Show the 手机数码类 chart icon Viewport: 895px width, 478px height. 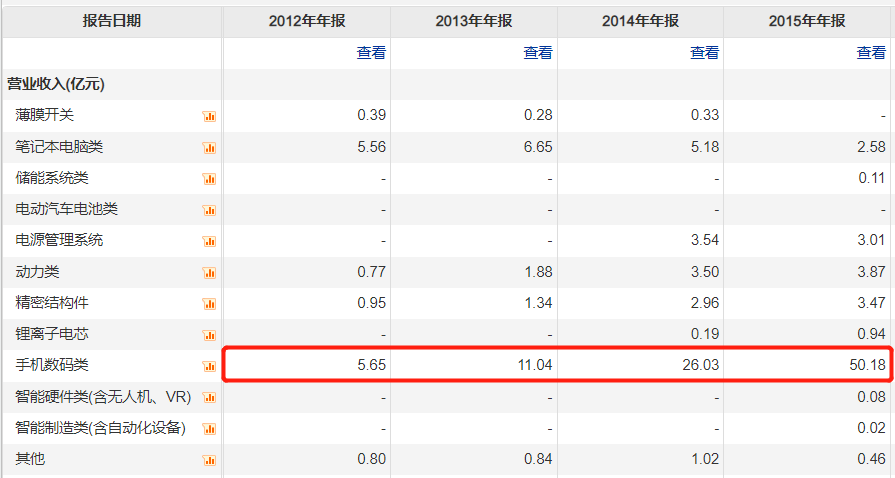pyautogui.click(x=209, y=366)
